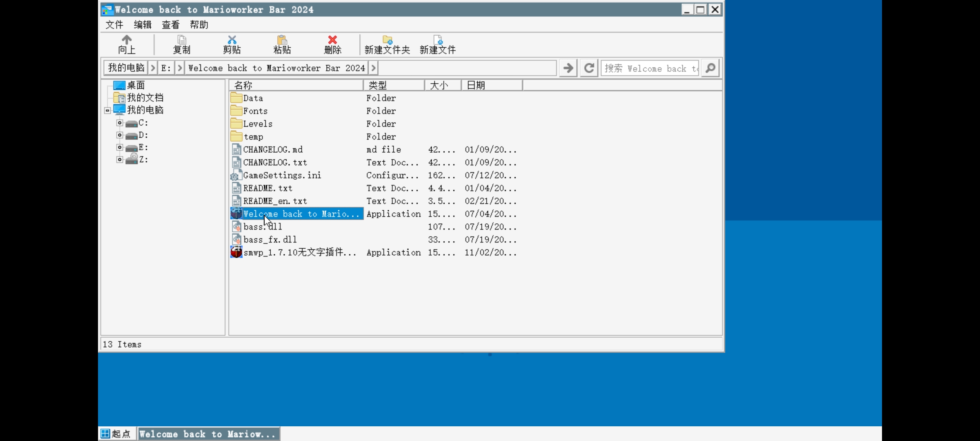Select the smwp_1.7.10无文字插件 file name

click(x=300, y=252)
